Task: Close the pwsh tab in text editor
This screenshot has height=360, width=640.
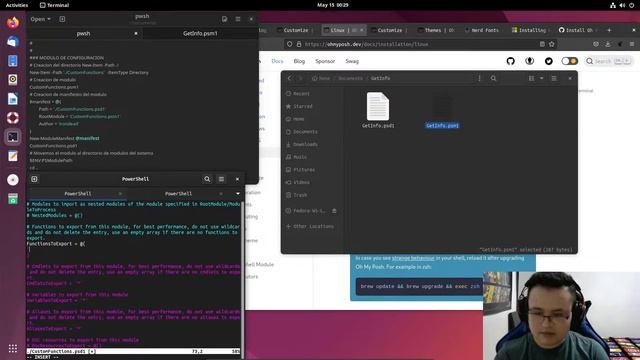Action: (136, 33)
